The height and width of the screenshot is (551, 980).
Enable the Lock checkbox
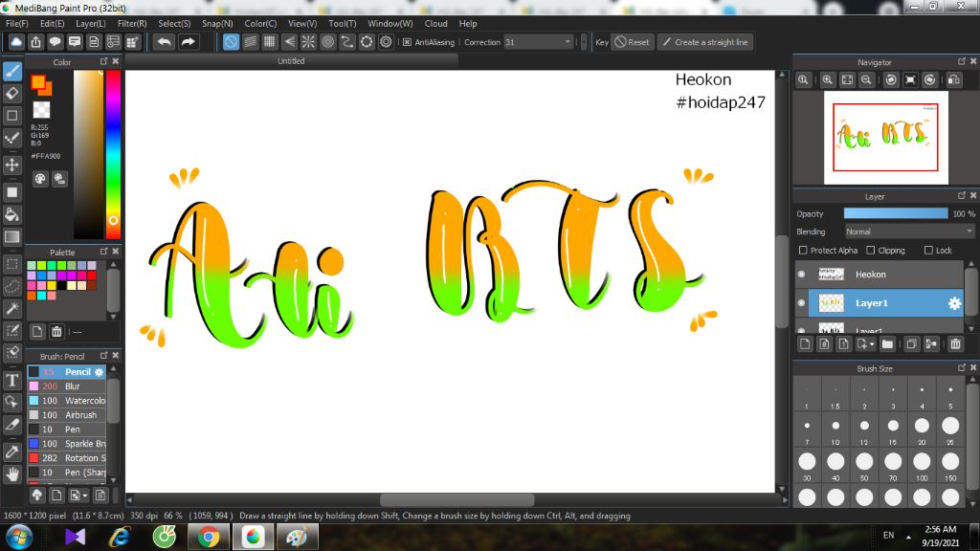[x=928, y=250]
